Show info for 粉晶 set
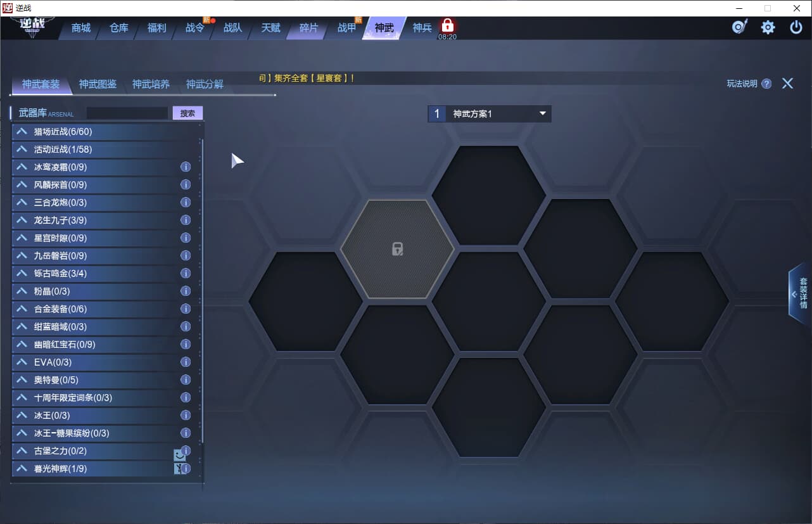 click(186, 291)
